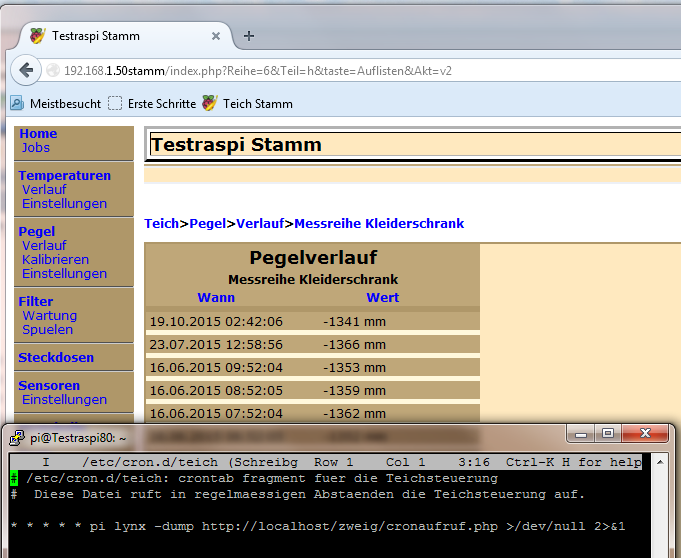The image size is (681, 558).
Task: Click the back arrow in Firefox
Action: click(26, 71)
